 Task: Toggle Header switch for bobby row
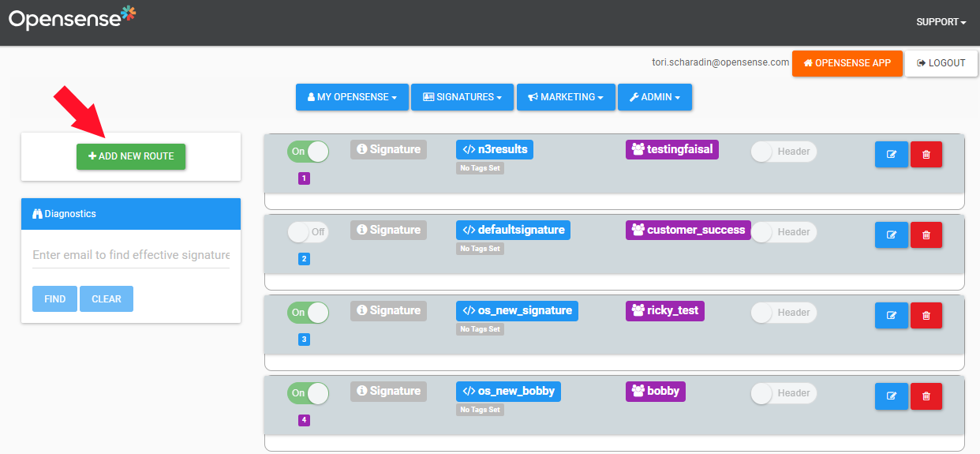(x=784, y=393)
